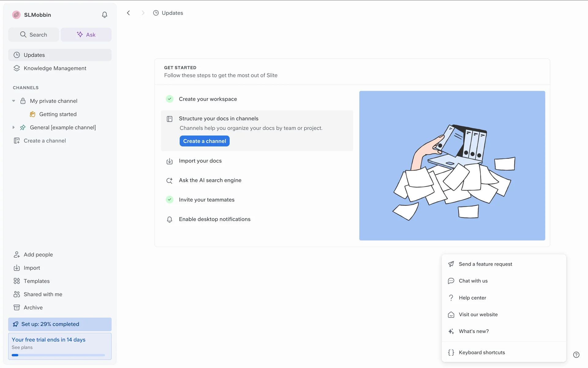Click the free trial progress bar
The height and width of the screenshot is (368, 588).
pyautogui.click(x=58, y=355)
